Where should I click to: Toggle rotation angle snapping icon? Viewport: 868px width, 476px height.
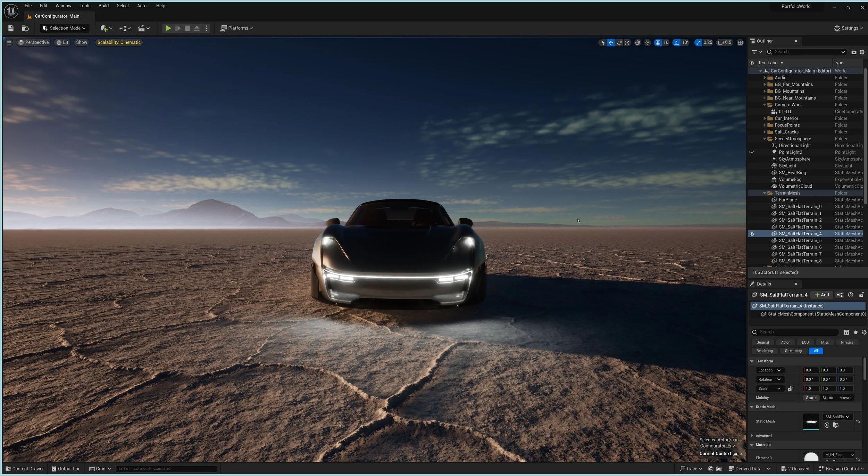click(x=677, y=42)
